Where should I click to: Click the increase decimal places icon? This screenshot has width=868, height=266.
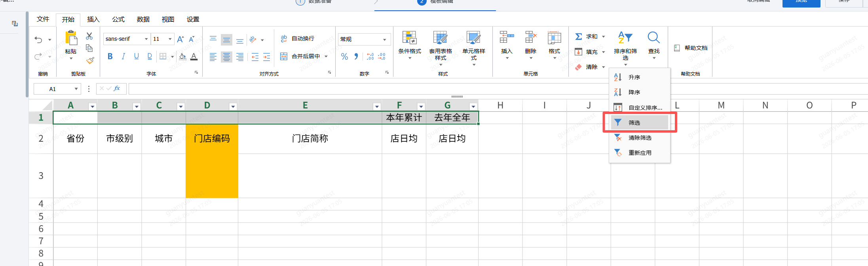370,57
